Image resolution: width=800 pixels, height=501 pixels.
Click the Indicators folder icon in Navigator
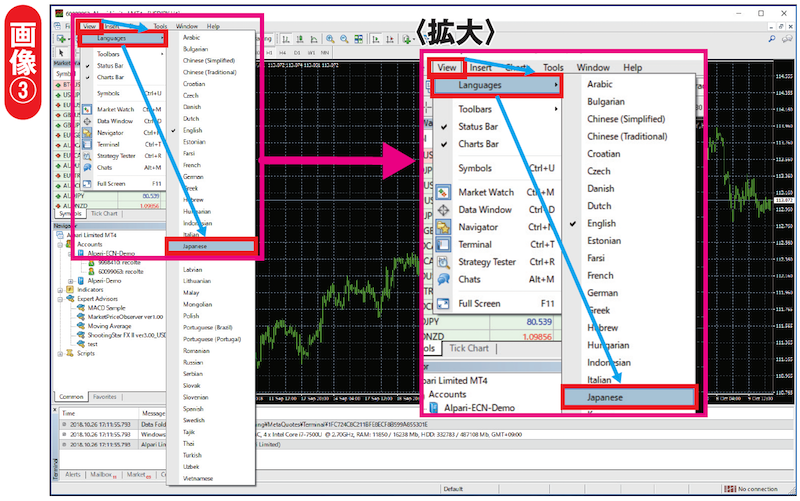pos(70,290)
